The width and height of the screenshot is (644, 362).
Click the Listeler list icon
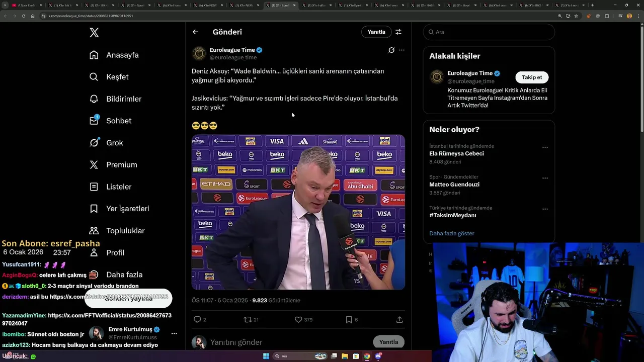tap(94, 187)
